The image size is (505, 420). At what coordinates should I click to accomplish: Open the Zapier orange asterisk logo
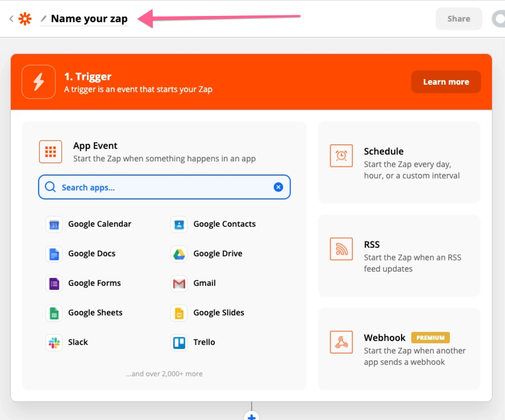(x=25, y=19)
